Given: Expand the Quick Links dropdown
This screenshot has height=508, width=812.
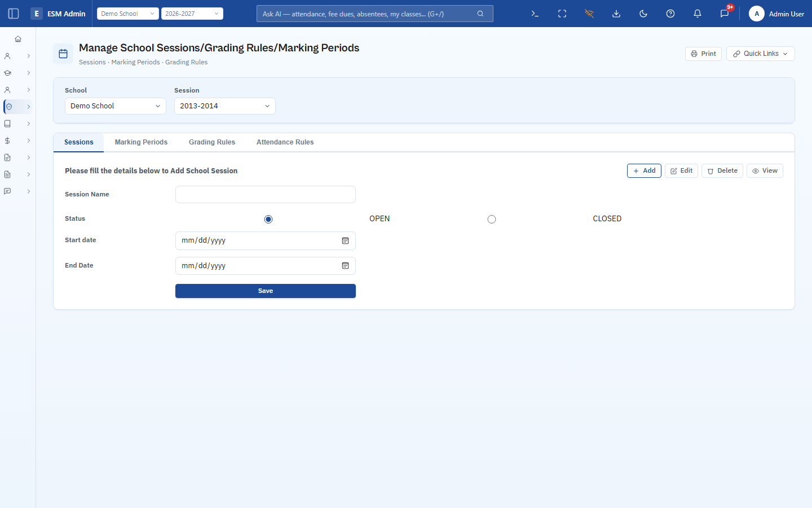Looking at the screenshot, I should tap(761, 54).
